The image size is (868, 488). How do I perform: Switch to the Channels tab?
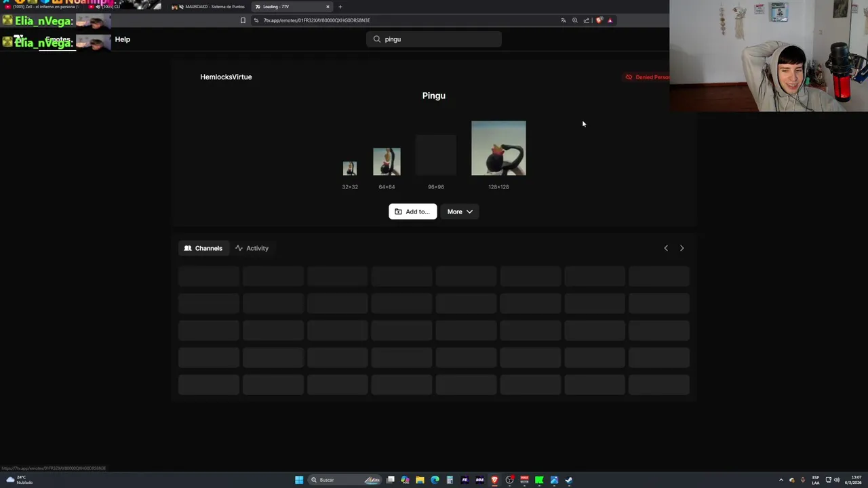pos(203,248)
